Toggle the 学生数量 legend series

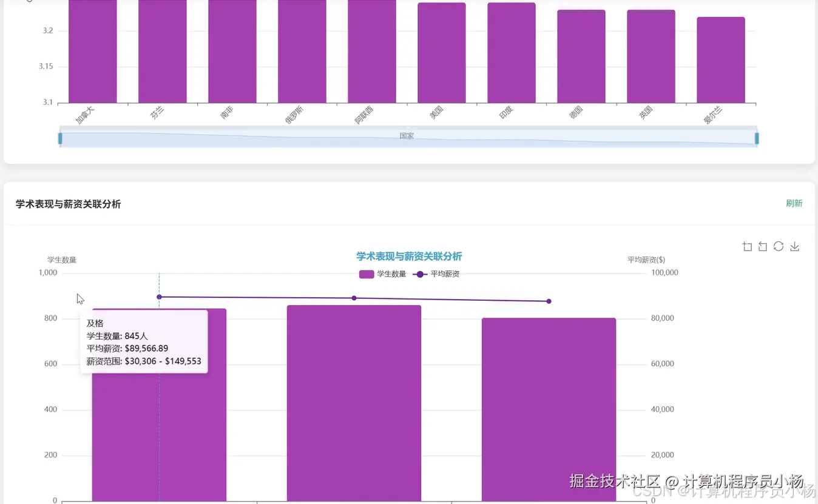(382, 274)
